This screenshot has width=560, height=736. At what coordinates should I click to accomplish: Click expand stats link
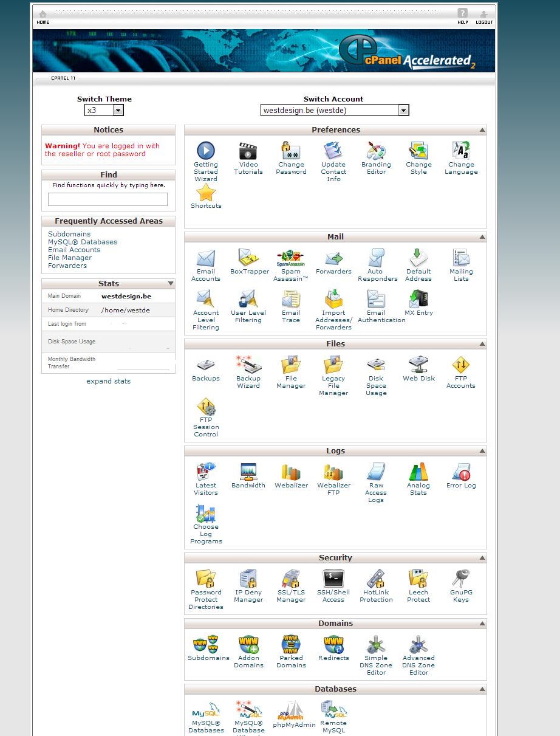tap(108, 381)
